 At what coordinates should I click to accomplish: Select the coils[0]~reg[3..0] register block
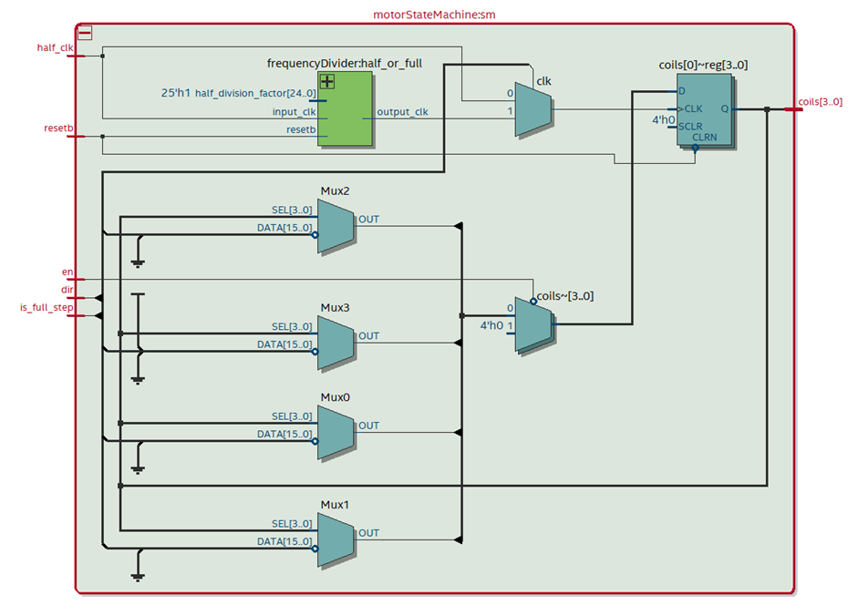click(702, 112)
